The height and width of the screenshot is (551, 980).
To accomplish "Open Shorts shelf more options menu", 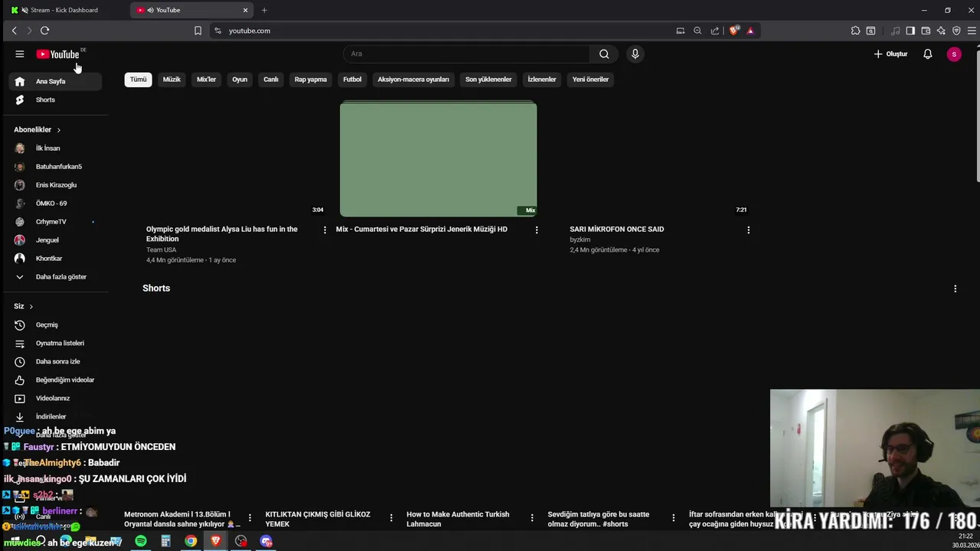I will [955, 289].
